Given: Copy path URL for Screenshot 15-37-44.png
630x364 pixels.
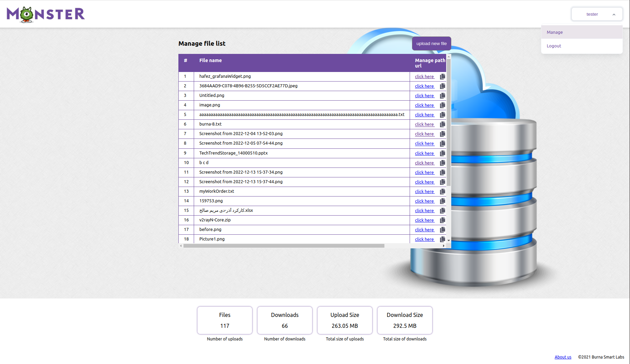Looking at the screenshot, I should 442,182.
